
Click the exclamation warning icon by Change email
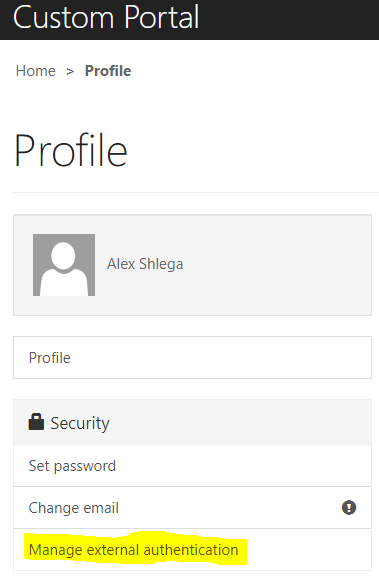click(349, 508)
